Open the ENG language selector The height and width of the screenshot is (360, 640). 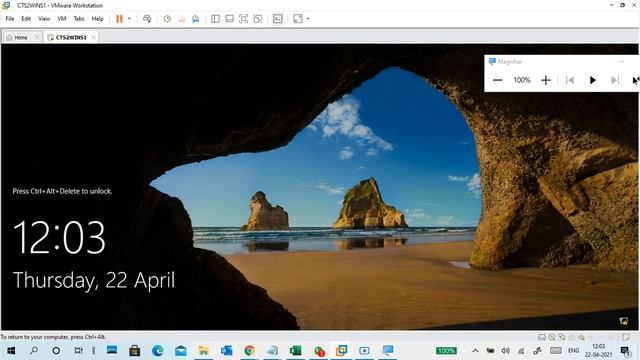[x=573, y=351]
